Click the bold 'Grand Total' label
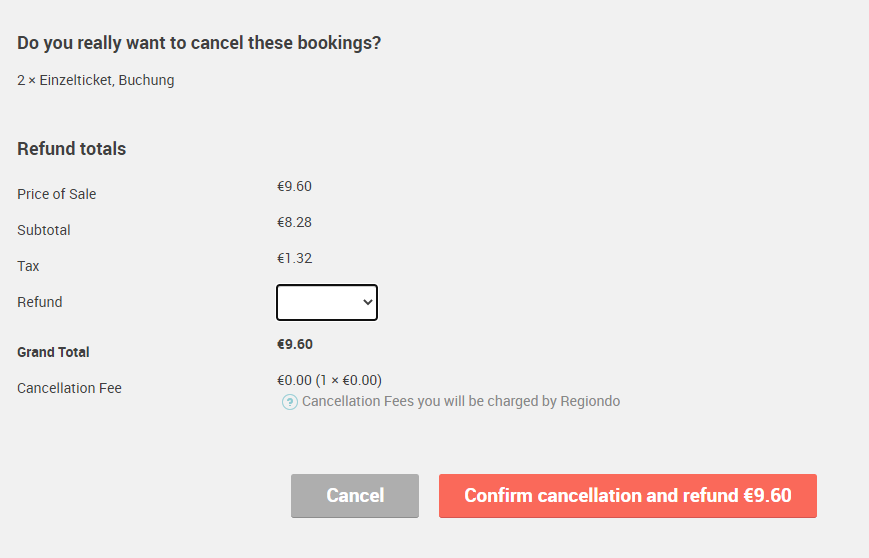Image resolution: width=869 pixels, height=558 pixels. [x=53, y=352]
